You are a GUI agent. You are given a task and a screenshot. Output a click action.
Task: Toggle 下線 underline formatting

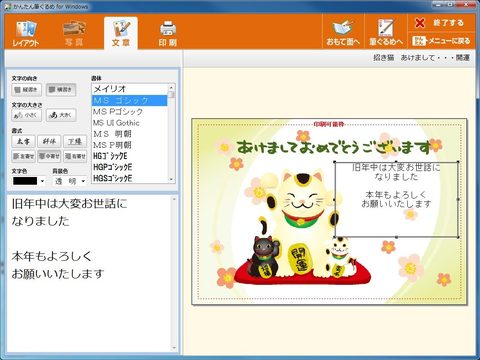[75, 141]
